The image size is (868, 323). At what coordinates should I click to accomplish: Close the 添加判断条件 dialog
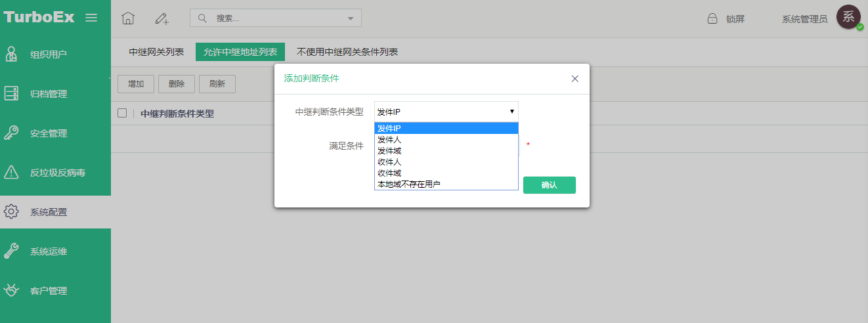tap(575, 79)
